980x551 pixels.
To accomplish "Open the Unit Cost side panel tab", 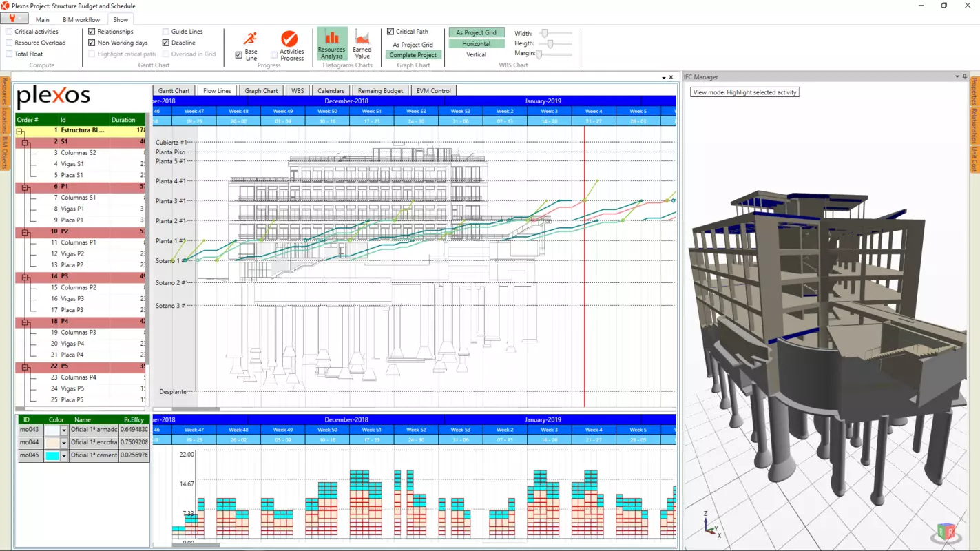I will point(974,159).
